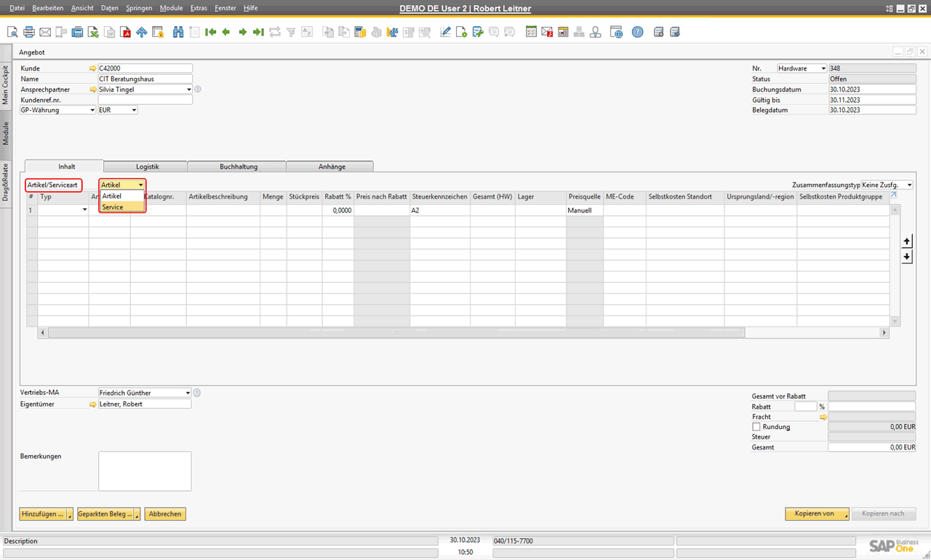
Task: Jump to last data record arrow
Action: (x=258, y=32)
